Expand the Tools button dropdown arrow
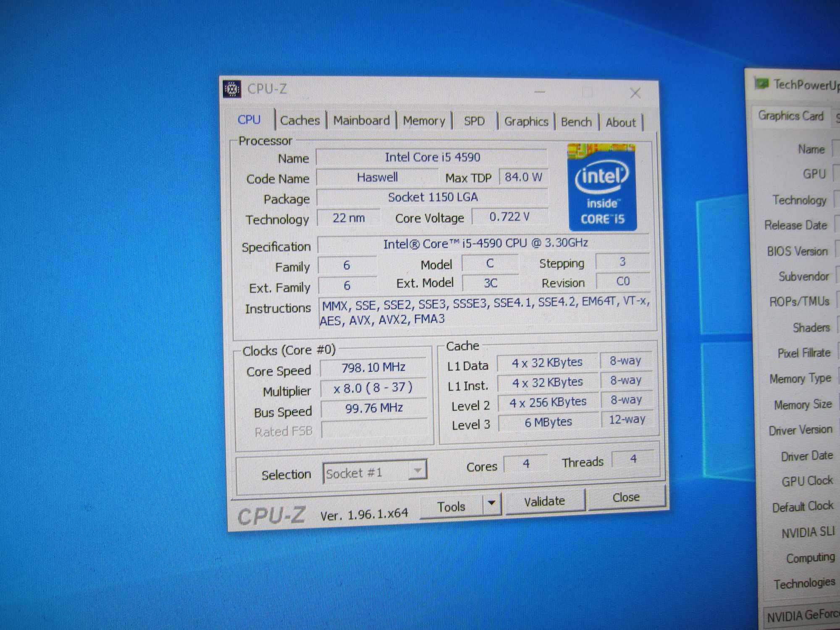This screenshot has height=630, width=840. [x=492, y=503]
